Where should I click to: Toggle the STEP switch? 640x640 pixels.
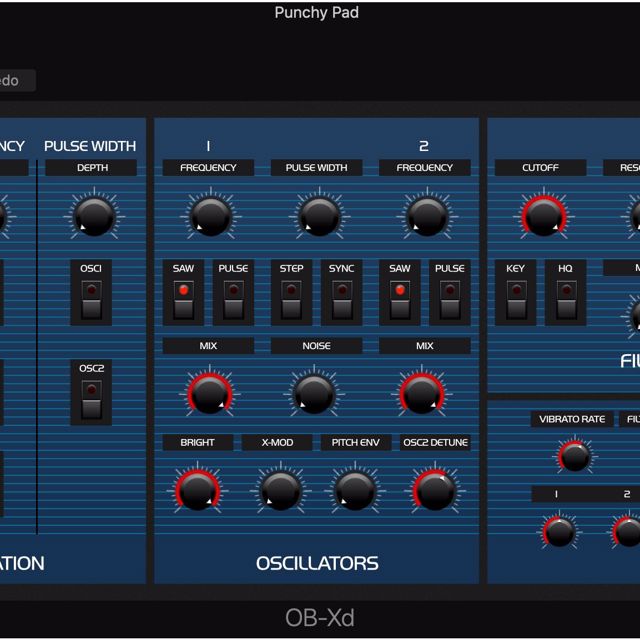coord(291,300)
